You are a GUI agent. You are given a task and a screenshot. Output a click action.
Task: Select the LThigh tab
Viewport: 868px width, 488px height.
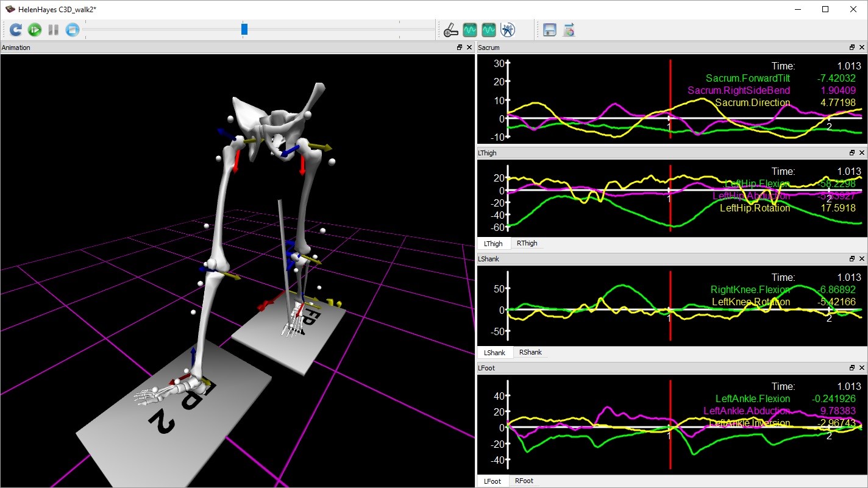(493, 244)
